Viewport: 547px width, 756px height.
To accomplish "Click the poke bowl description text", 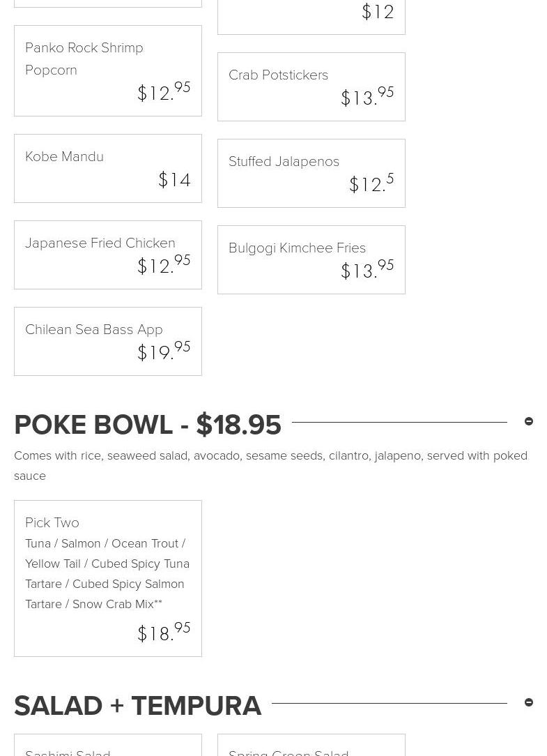I will click(270, 465).
